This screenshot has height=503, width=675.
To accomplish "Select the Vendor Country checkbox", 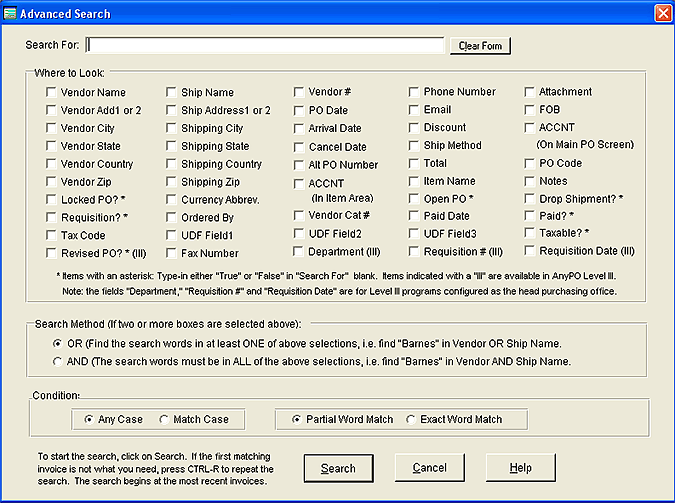I will pyautogui.click(x=51, y=164).
